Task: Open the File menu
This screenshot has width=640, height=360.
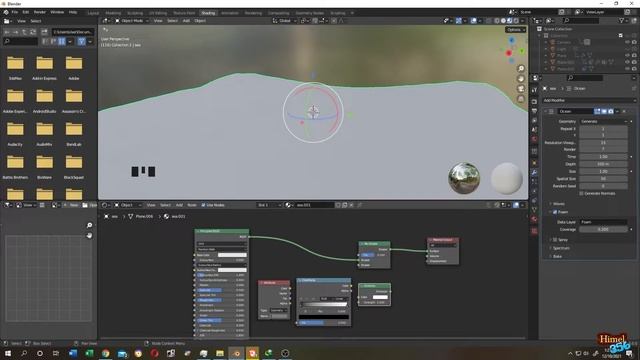Action: (x=15, y=12)
